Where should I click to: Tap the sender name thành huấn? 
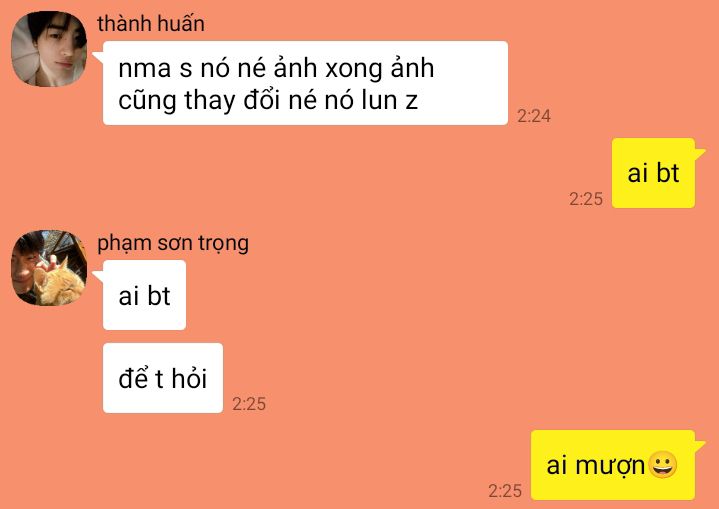point(151,23)
